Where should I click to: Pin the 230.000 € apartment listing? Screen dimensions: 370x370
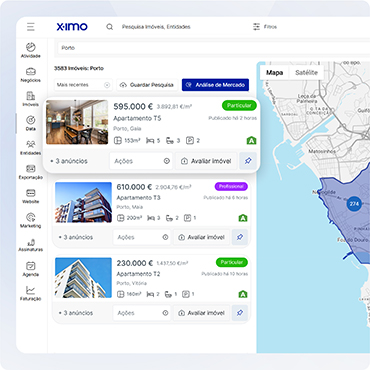(x=240, y=313)
